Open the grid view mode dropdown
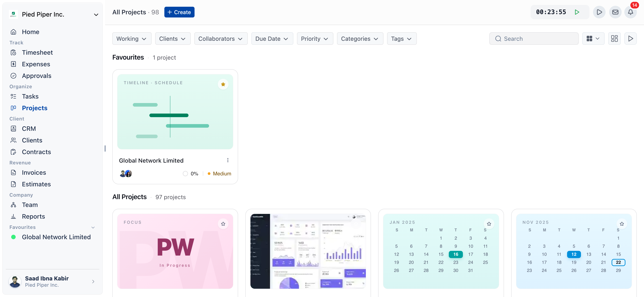Image resolution: width=644 pixels, height=297 pixels. tap(593, 39)
